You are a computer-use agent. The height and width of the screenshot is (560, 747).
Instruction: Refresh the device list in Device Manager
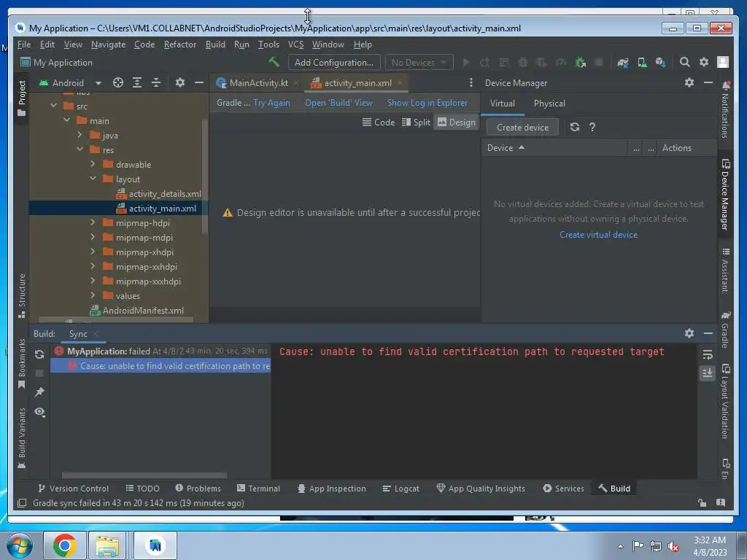tap(575, 127)
